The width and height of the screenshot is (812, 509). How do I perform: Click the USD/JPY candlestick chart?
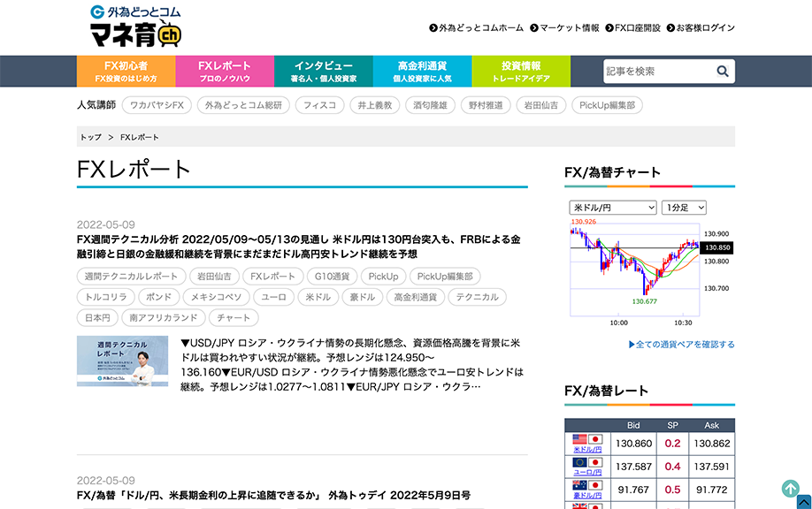click(x=634, y=265)
